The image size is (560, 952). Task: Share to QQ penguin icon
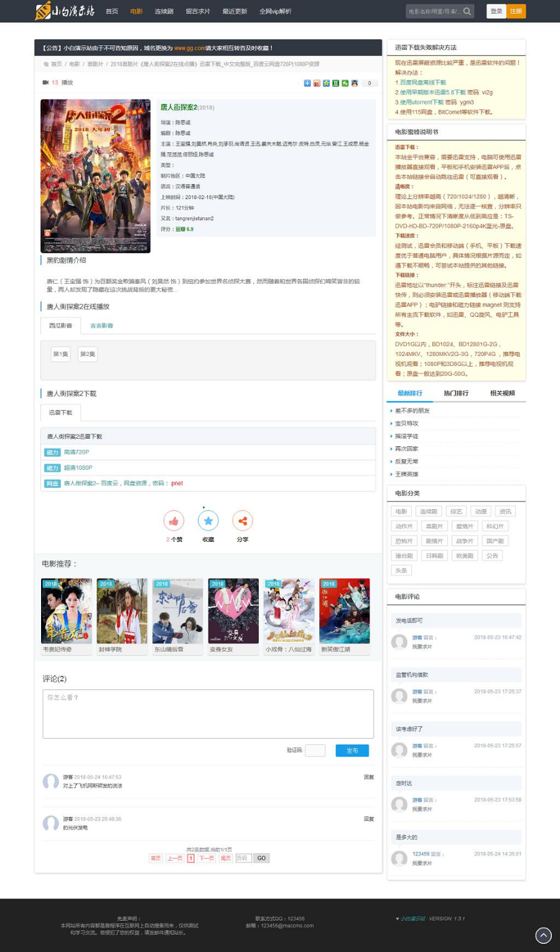coord(354,83)
